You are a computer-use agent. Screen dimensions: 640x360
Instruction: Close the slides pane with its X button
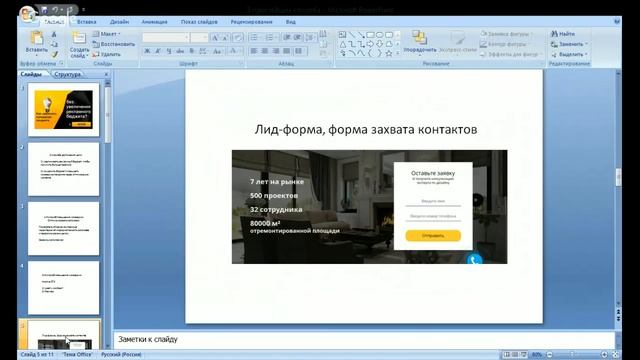[x=106, y=74]
